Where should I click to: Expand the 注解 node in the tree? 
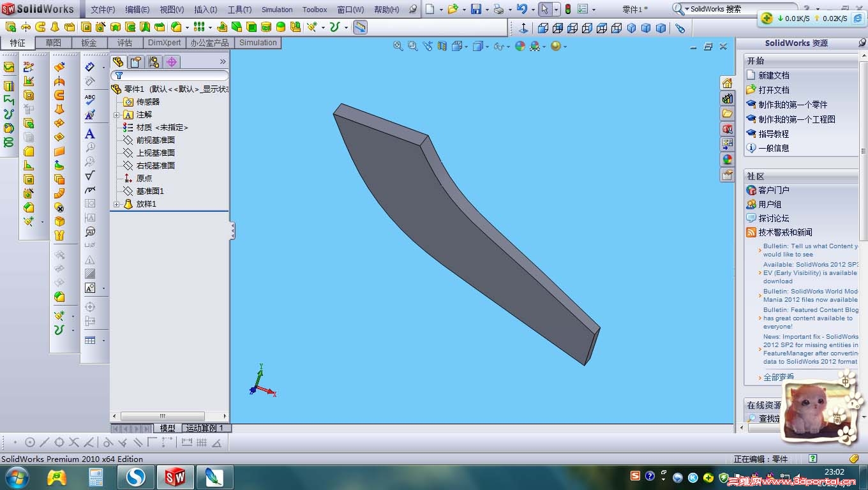117,115
